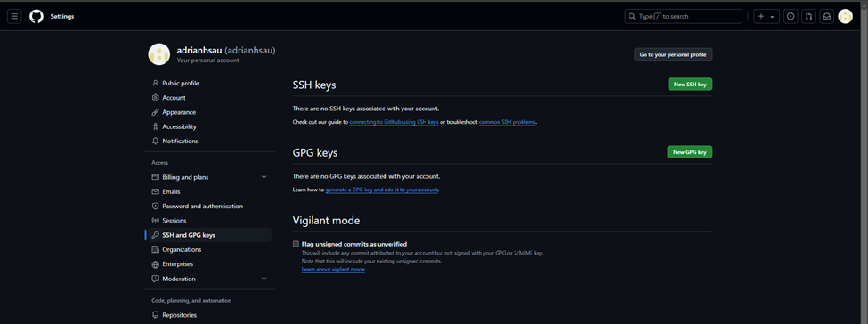Click the broadcast icon beside Sessions
Viewport: 868px width, 324px height.
[x=156, y=221]
